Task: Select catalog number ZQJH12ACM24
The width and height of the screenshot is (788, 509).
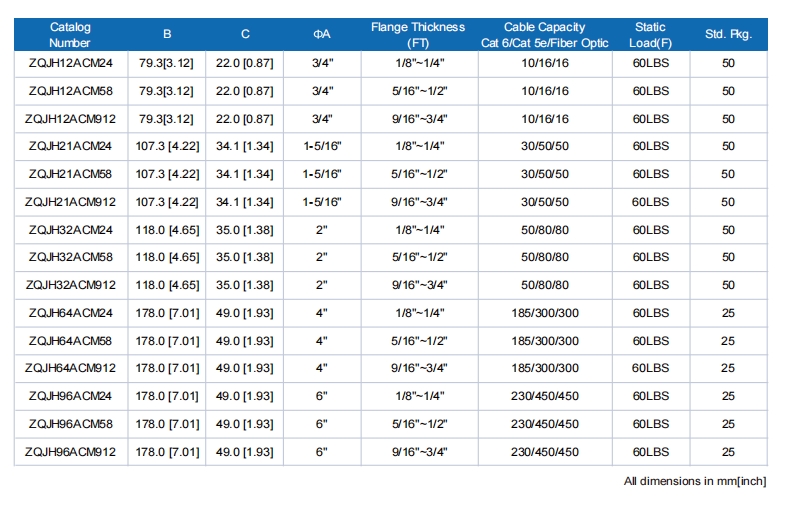Action: point(70,63)
